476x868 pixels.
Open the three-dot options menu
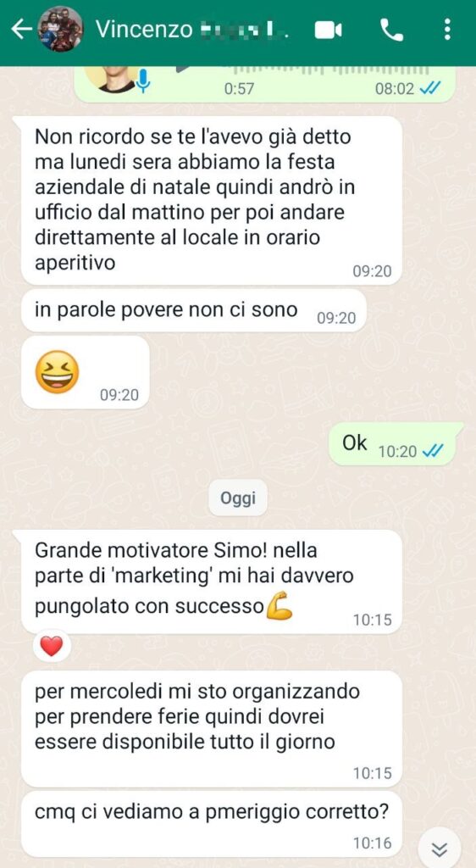click(x=447, y=30)
